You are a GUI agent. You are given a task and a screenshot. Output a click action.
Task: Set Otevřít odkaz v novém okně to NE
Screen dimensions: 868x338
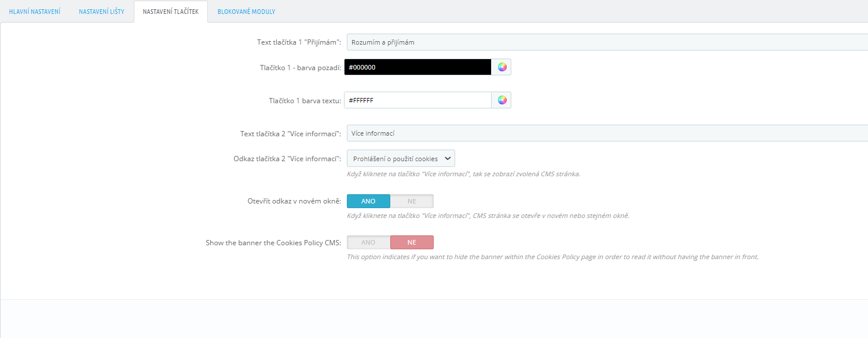click(412, 201)
